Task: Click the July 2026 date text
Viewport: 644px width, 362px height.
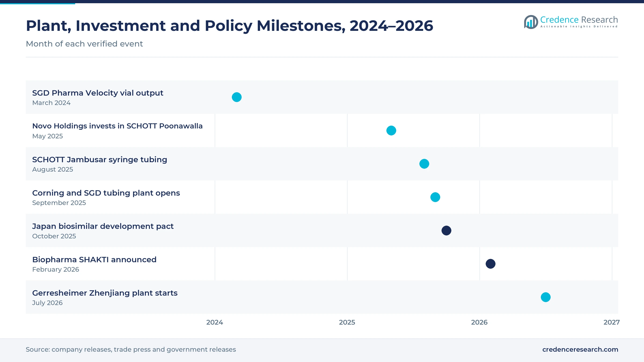Action: tap(47, 303)
